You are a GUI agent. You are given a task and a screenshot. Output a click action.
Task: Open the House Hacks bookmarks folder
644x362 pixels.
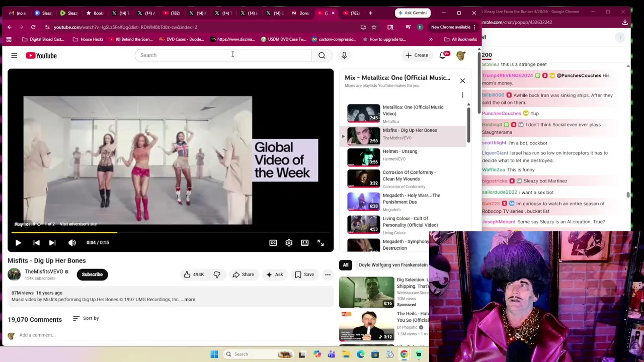coord(88,39)
